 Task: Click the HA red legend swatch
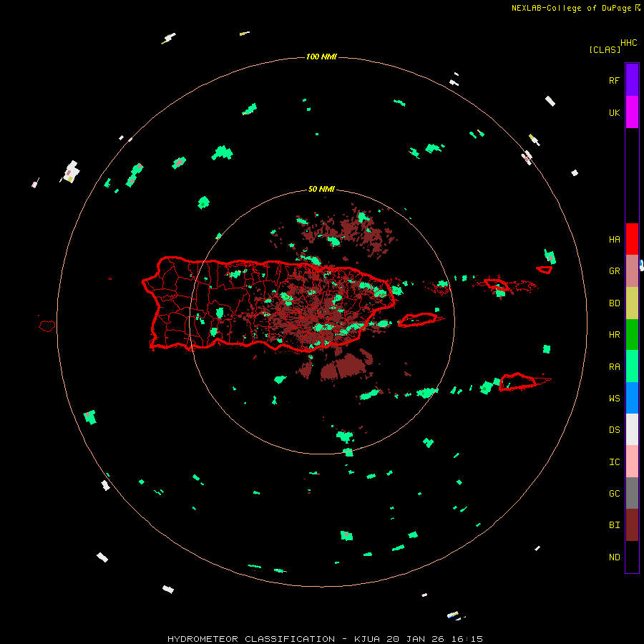pyautogui.click(x=632, y=239)
